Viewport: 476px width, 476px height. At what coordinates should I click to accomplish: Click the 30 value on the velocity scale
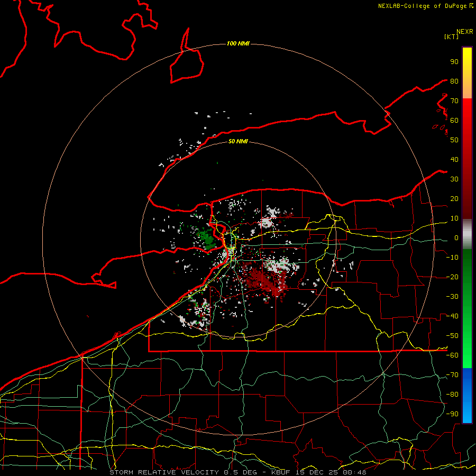(454, 179)
